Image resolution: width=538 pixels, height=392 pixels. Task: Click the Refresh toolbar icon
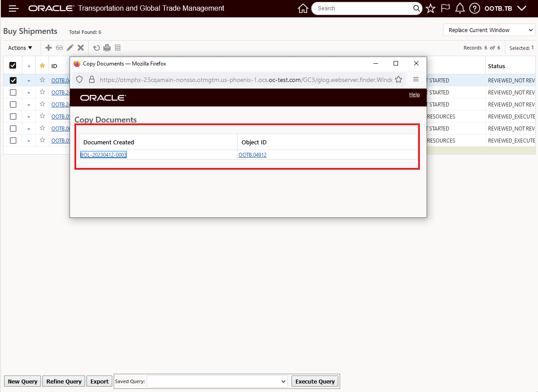pyautogui.click(x=96, y=48)
